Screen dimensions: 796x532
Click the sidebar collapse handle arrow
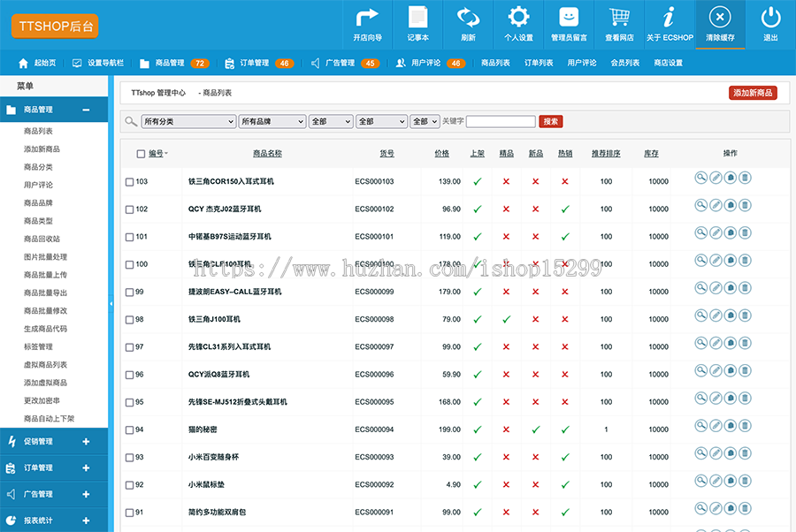click(111, 304)
